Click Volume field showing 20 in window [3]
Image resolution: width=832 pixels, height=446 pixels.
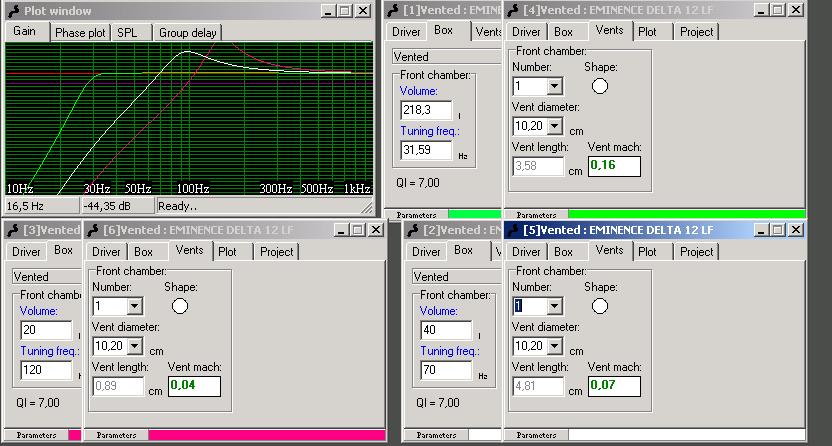point(46,330)
